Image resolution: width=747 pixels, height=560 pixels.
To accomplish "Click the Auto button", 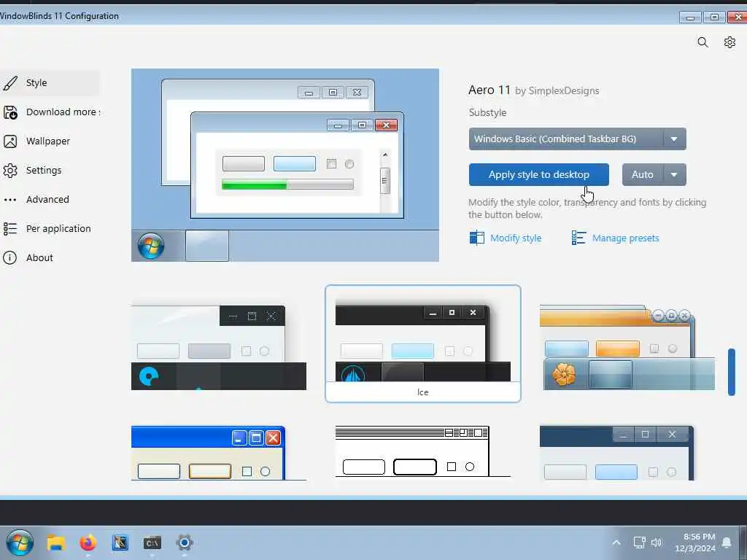I will click(x=642, y=175).
